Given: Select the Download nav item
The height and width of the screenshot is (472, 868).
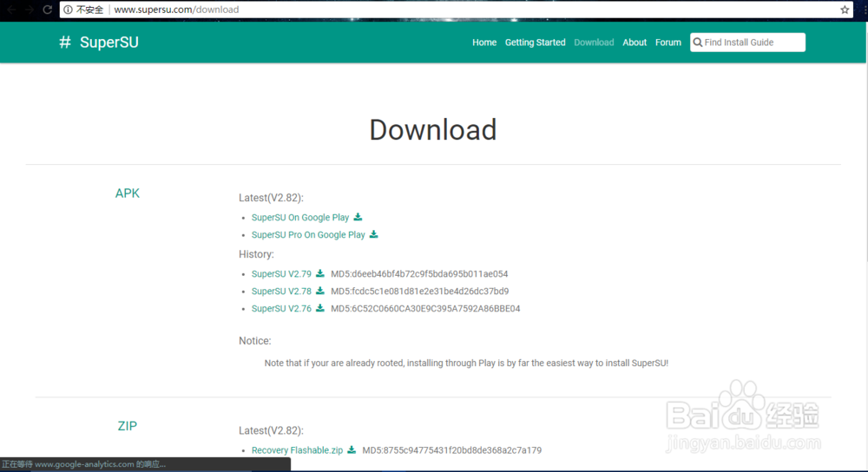Looking at the screenshot, I should pos(594,42).
